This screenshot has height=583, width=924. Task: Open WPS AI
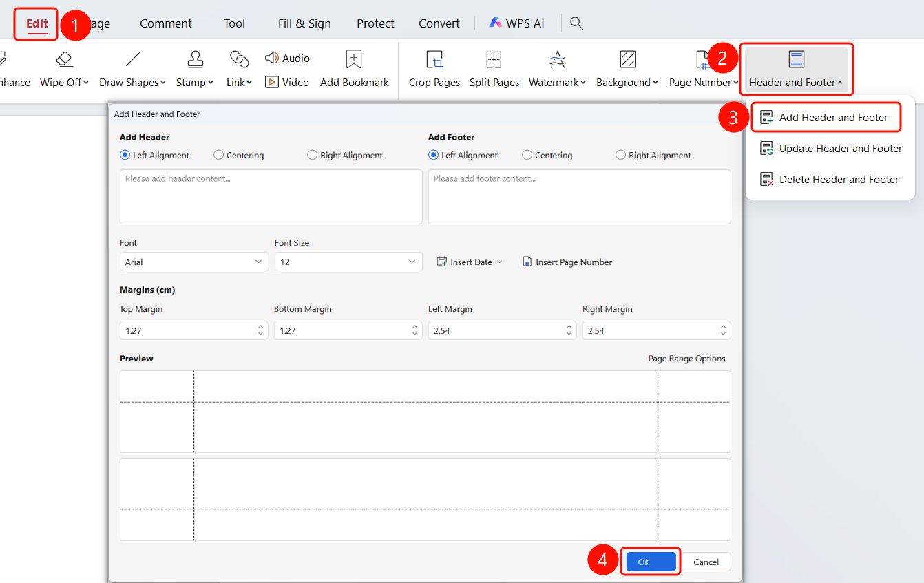click(x=517, y=23)
